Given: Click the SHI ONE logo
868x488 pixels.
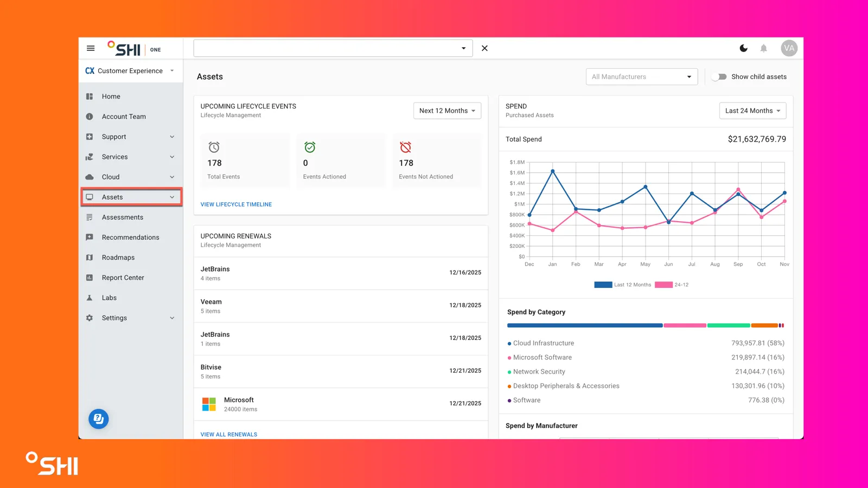Looking at the screenshot, I should tap(134, 49).
